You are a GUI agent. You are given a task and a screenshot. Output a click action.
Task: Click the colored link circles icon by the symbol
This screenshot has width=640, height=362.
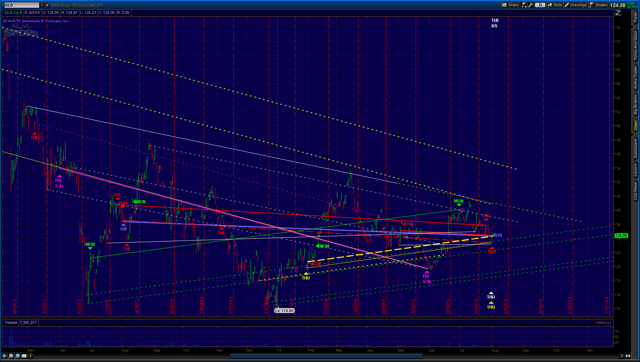pyautogui.click(x=47, y=5)
